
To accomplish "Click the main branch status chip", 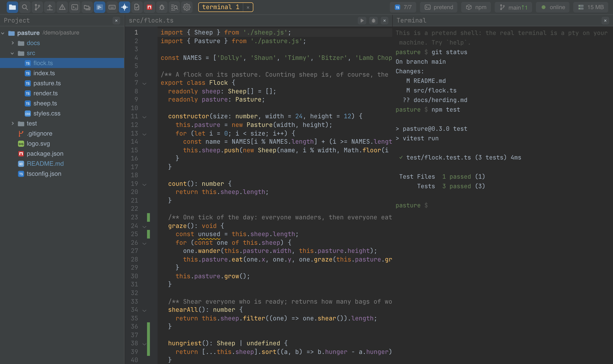I will coord(513,7).
